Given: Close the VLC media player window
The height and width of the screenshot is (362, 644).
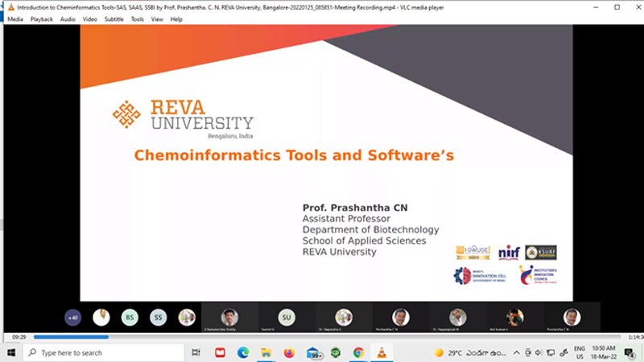Looking at the screenshot, I should pyautogui.click(x=638, y=7).
